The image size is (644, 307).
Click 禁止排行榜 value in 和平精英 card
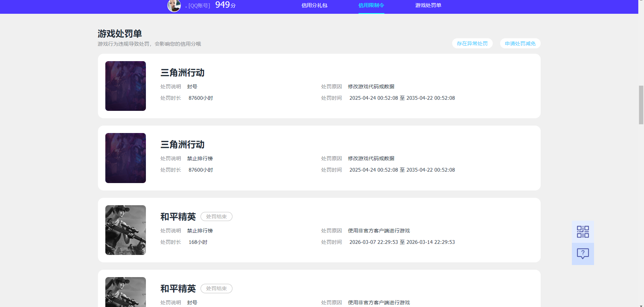pyautogui.click(x=200, y=231)
